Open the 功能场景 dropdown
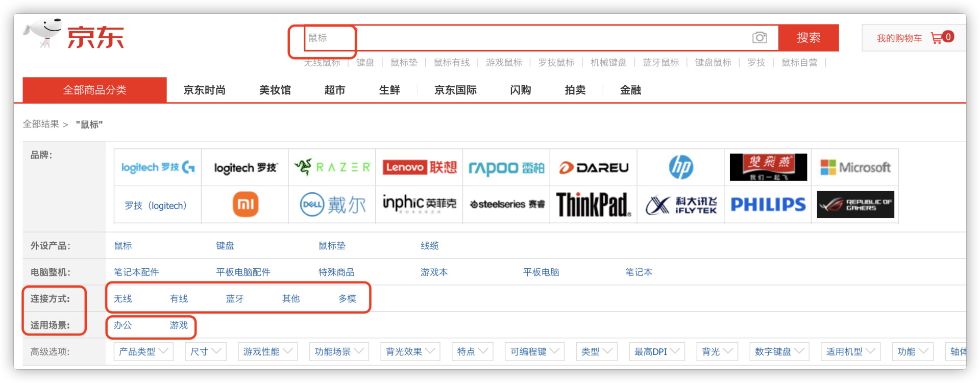The height and width of the screenshot is (383, 980). tap(339, 351)
